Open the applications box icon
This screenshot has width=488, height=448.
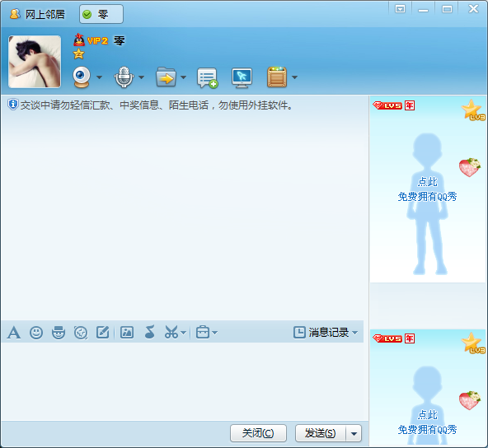[277, 77]
